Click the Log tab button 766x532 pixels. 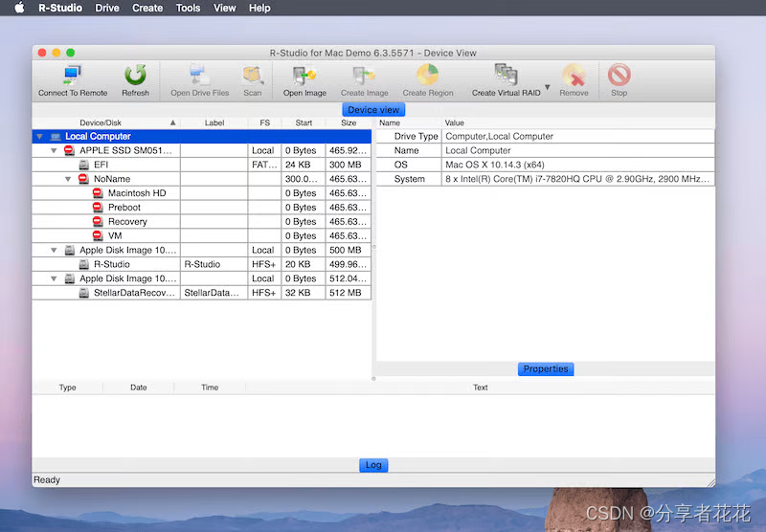coord(373,465)
